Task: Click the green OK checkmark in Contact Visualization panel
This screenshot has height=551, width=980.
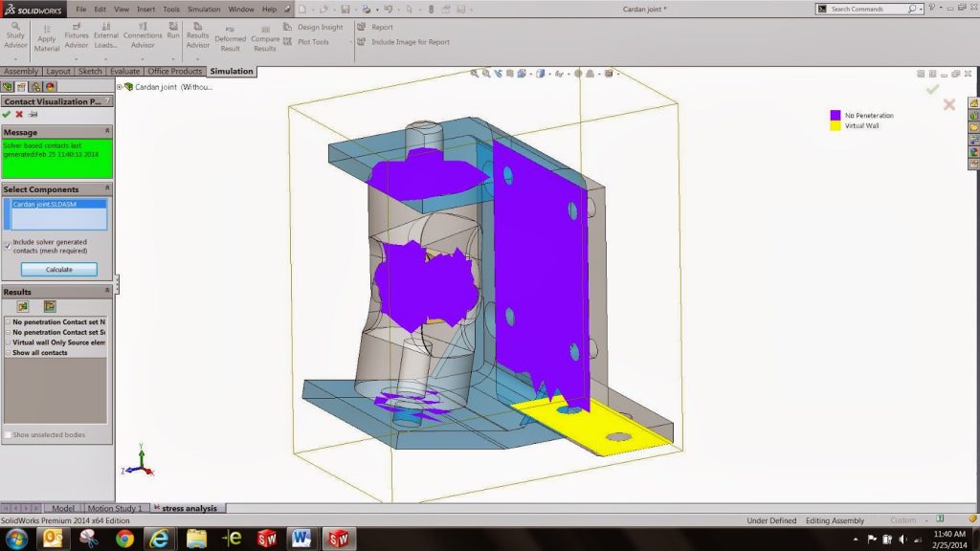Action: (x=7, y=114)
